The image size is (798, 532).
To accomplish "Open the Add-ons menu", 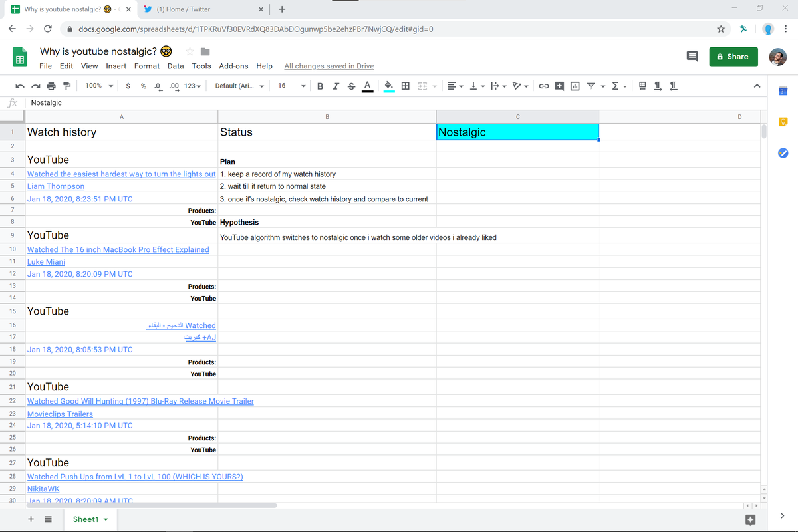I will pyautogui.click(x=233, y=66).
